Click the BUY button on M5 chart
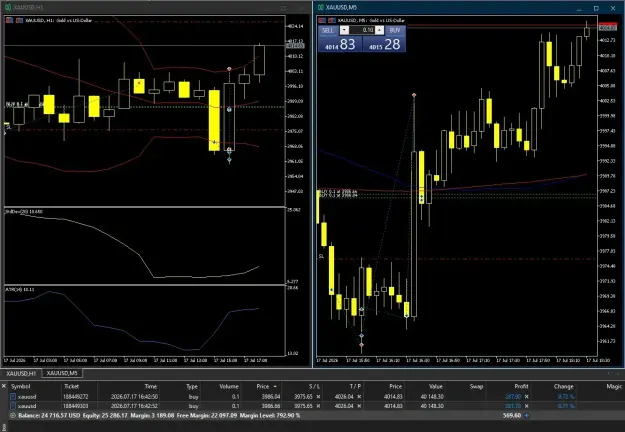Viewport: 625px width, 432px height. (x=395, y=30)
